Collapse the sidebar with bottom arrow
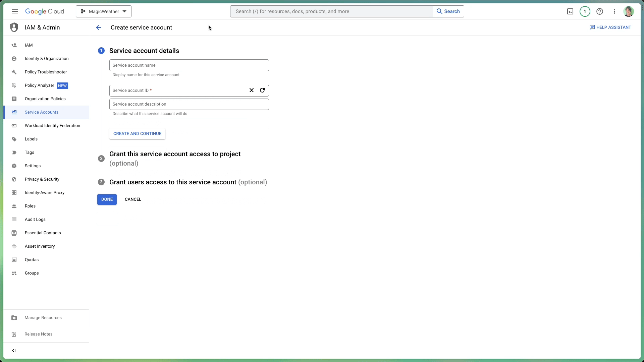 tap(14, 350)
